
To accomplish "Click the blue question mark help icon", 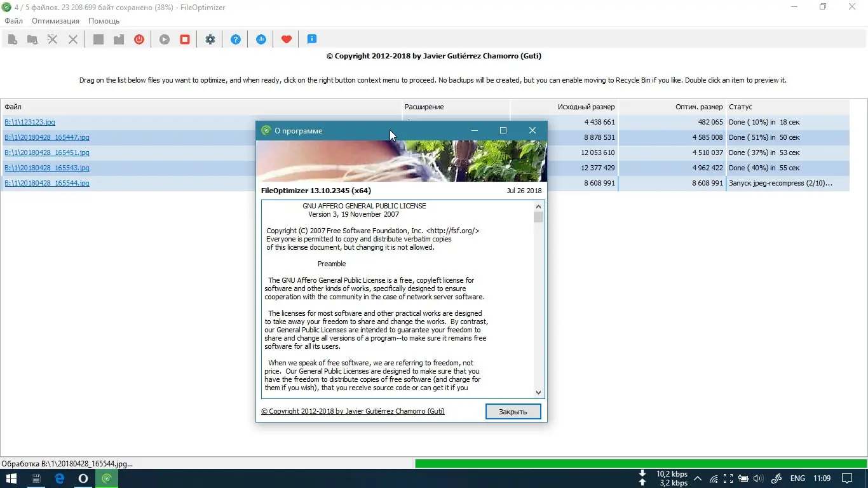I will [x=236, y=39].
